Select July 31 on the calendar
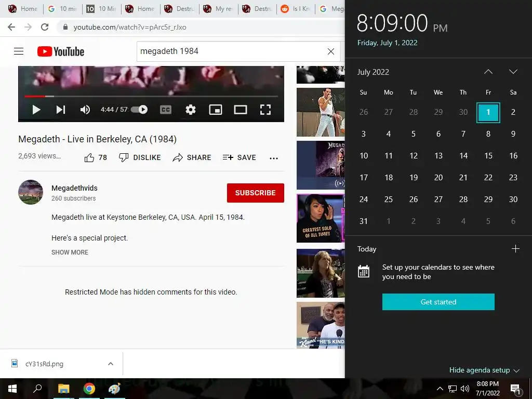The height and width of the screenshot is (399, 532). 363,221
